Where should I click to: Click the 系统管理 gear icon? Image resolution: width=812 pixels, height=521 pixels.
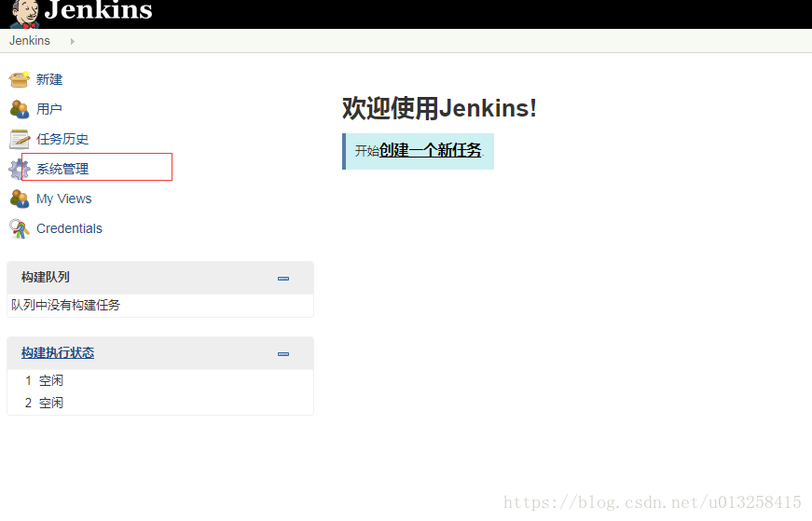pos(20,169)
